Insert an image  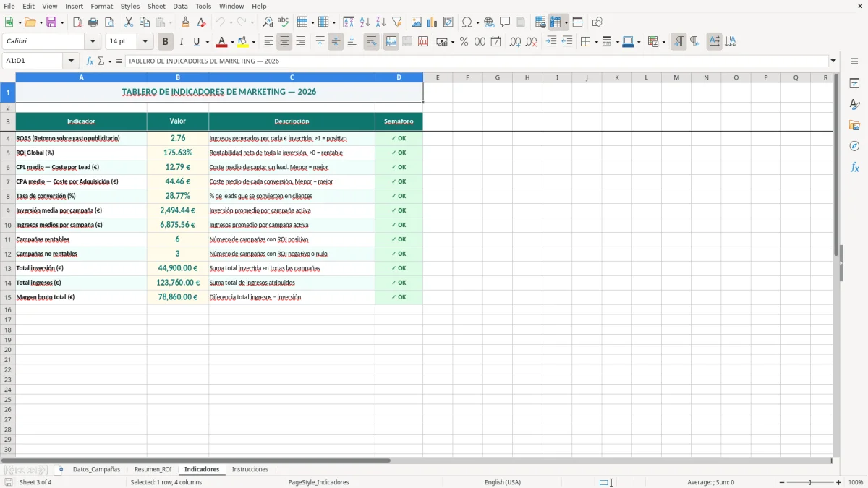click(417, 22)
